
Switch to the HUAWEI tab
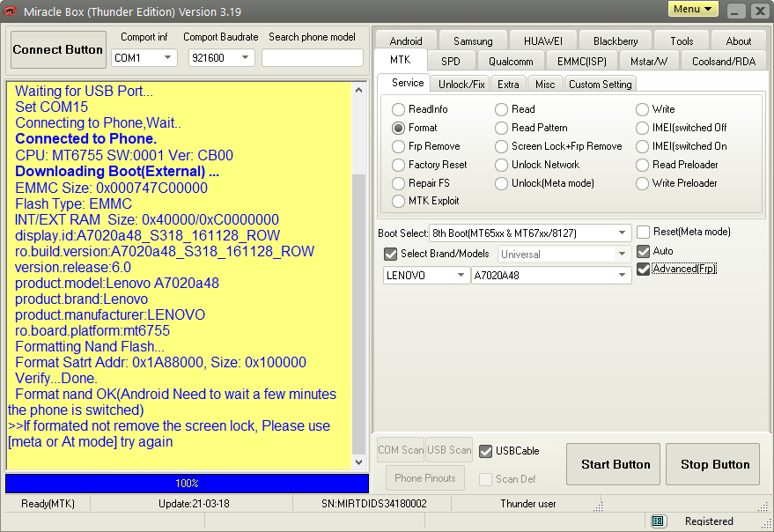543,41
